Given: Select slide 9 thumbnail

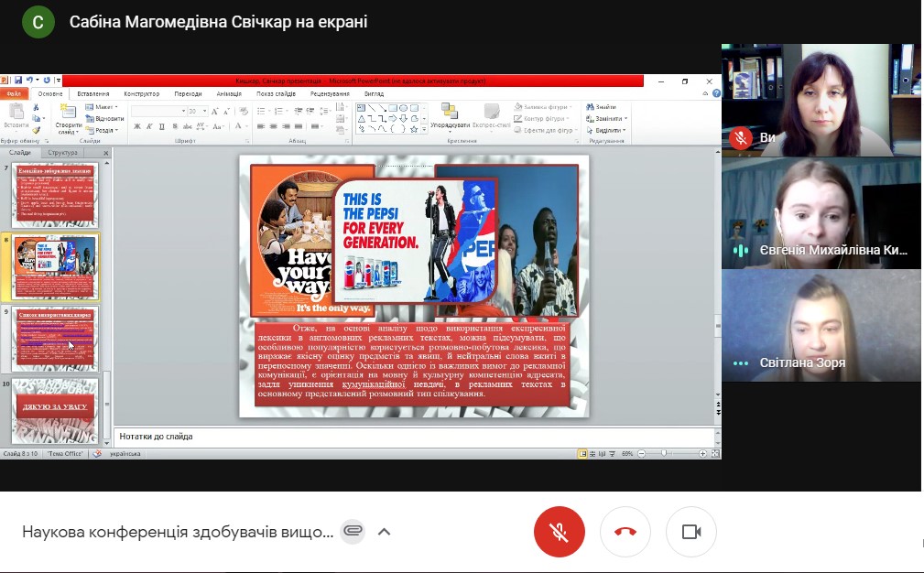Looking at the screenshot, I should point(55,338).
